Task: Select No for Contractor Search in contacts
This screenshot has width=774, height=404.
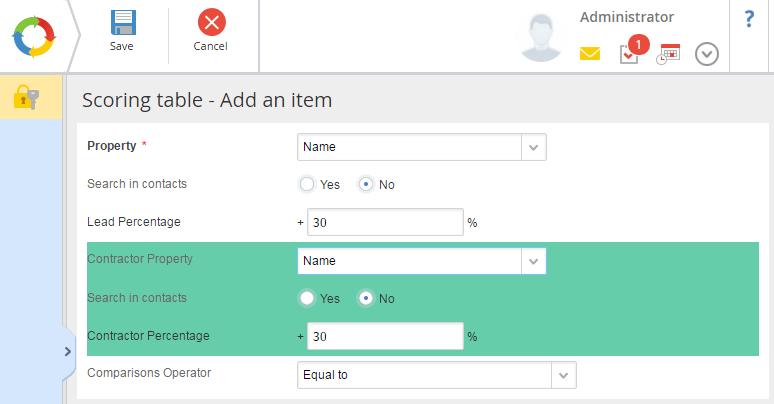Action: point(366,298)
